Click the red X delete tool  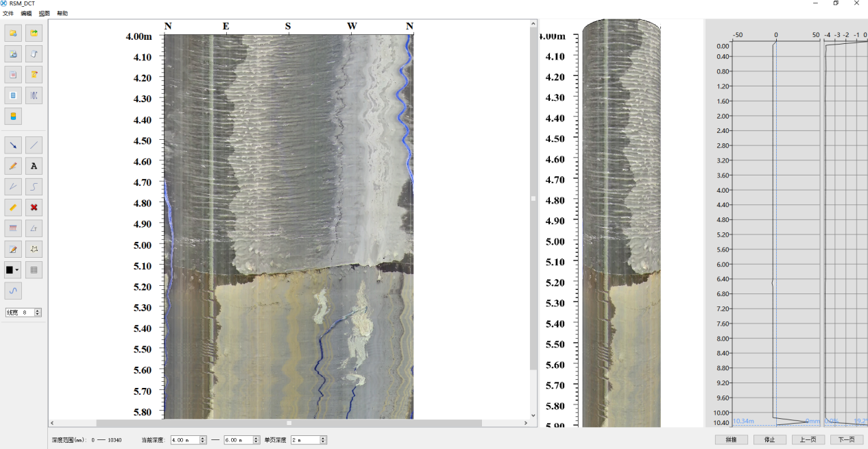point(34,207)
